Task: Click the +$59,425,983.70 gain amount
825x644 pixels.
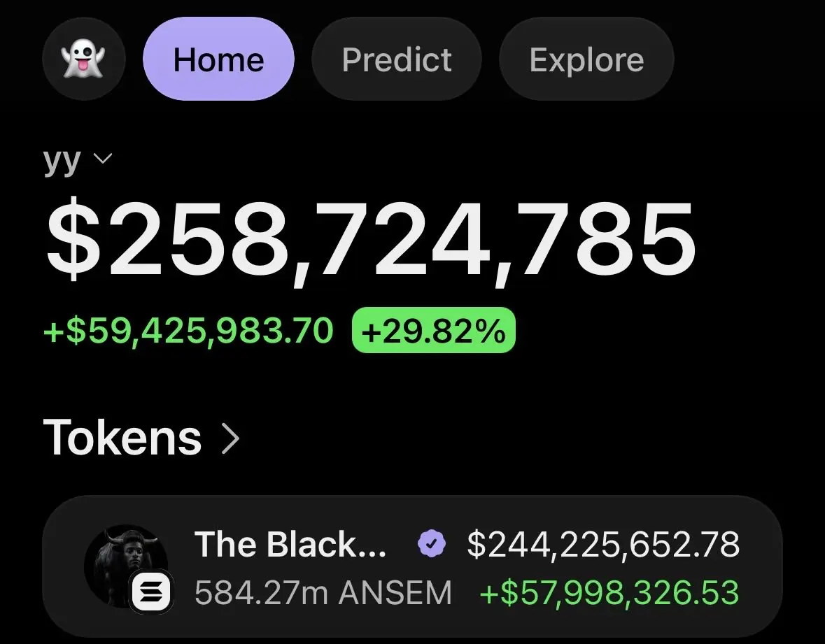Action: [188, 331]
